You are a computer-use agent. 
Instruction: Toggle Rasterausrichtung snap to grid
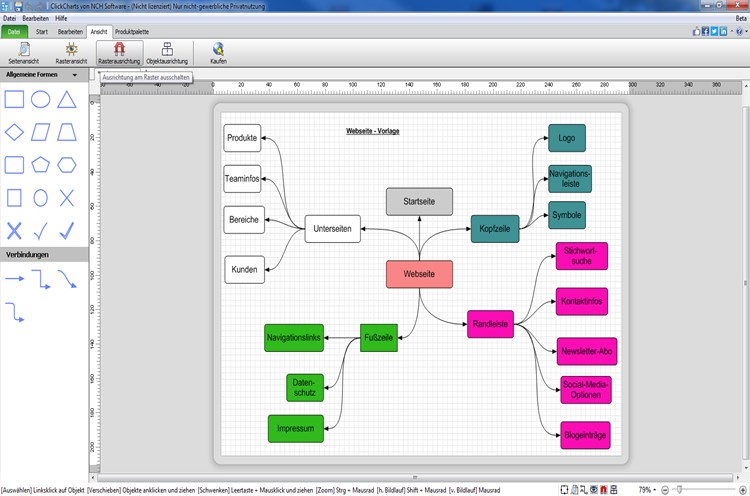[119, 53]
